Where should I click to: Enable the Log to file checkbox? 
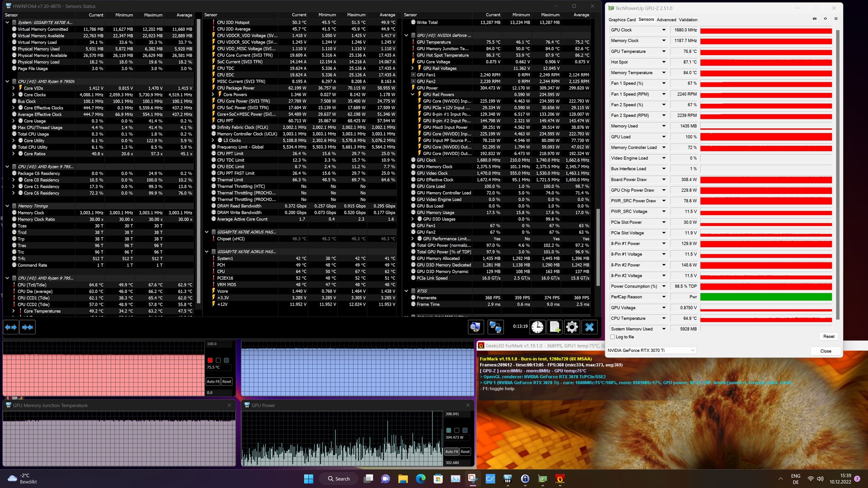613,337
